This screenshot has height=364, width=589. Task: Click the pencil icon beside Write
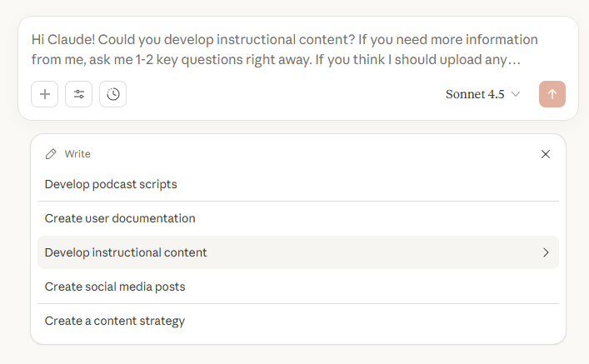[x=52, y=154]
